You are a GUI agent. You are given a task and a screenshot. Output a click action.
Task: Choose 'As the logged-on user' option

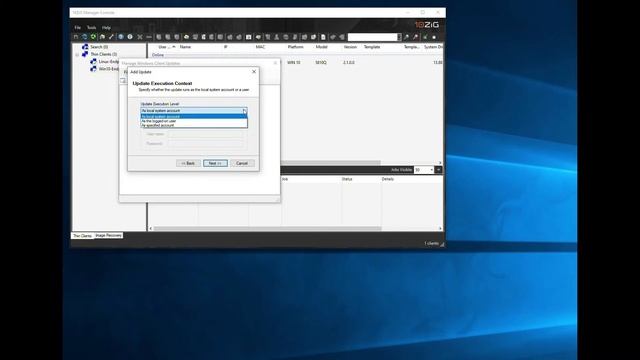[194, 121]
